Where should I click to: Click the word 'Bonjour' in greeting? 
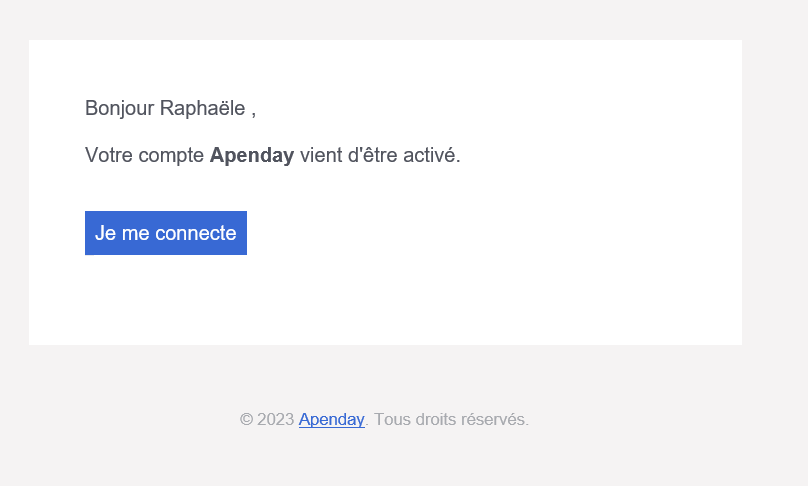120,108
